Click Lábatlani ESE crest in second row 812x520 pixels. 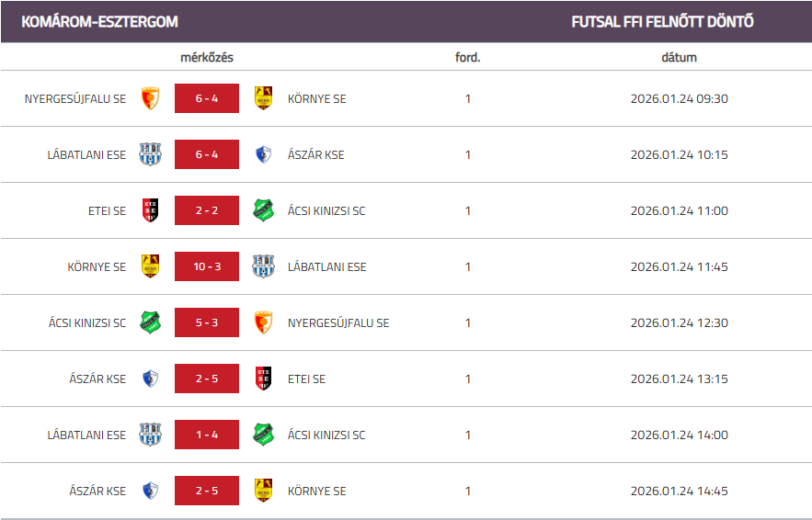[150, 154]
